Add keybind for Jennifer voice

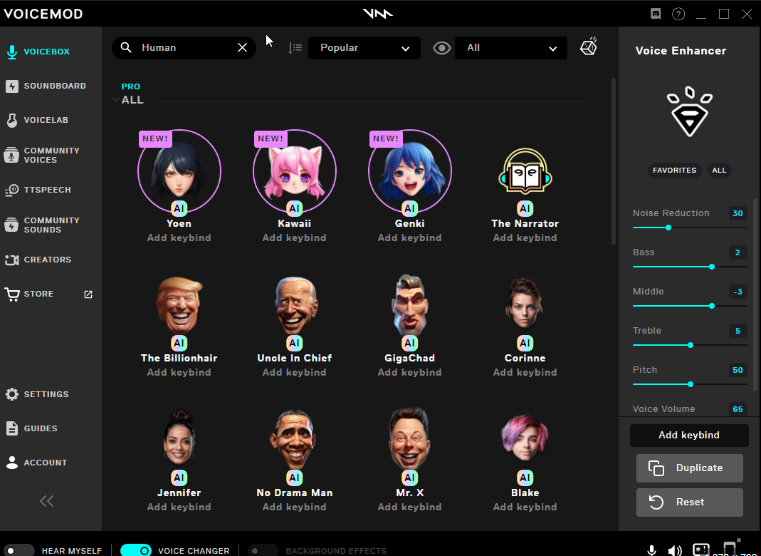tap(179, 507)
